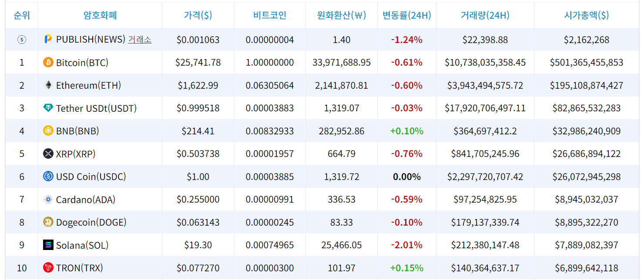Screen dimensions: 644x280
Task: Click PUBLISH change rate -1.24%
Action: coord(407,40)
